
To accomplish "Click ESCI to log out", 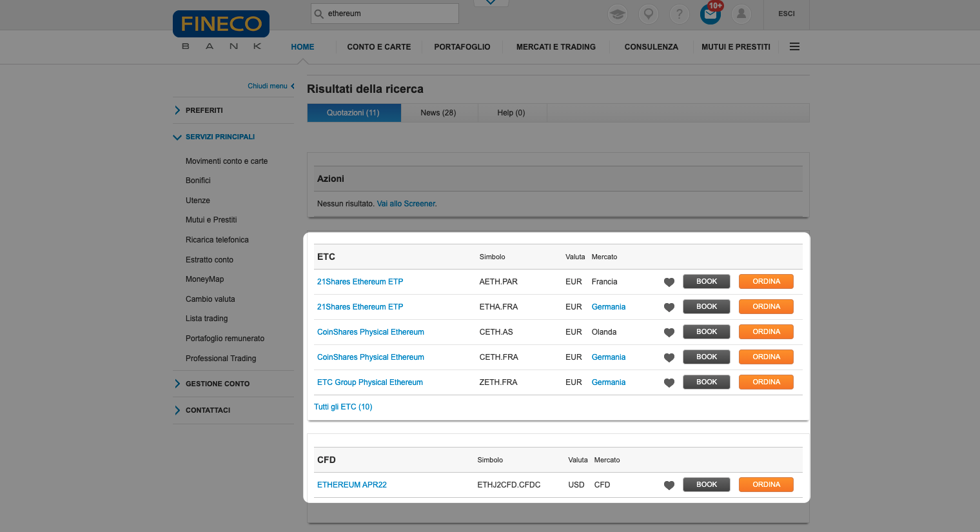I will 787,14.
